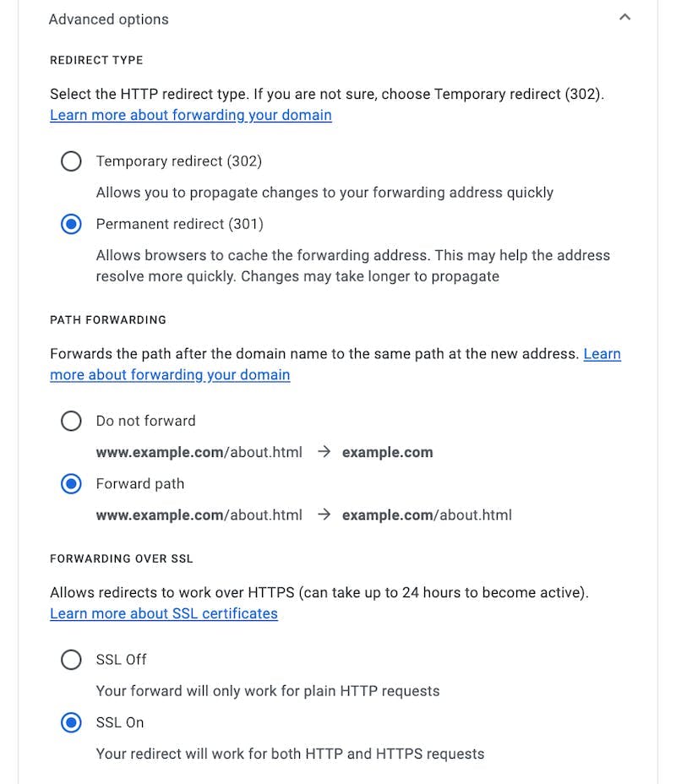676x784 pixels.
Task: Enable the Forward path radio option
Action: 72,484
